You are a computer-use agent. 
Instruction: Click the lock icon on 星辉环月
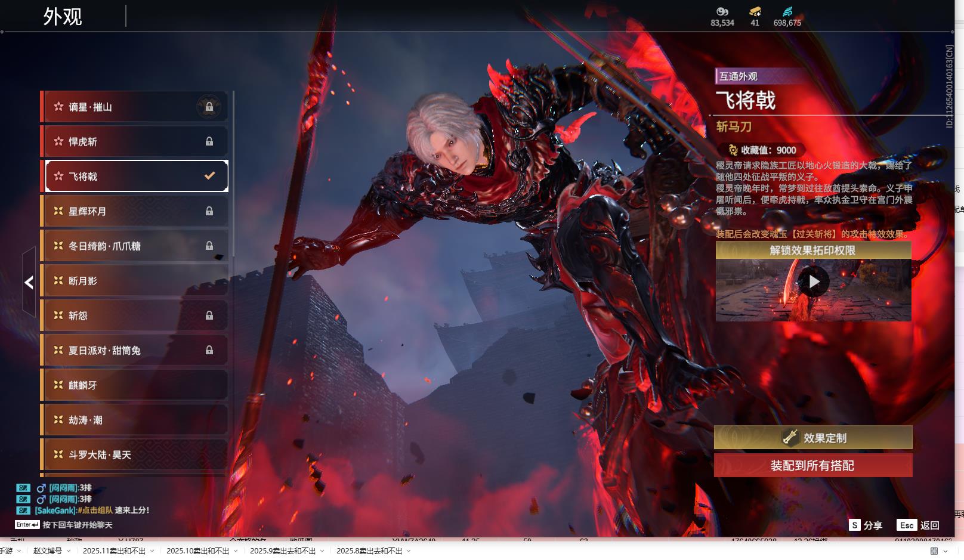209,211
